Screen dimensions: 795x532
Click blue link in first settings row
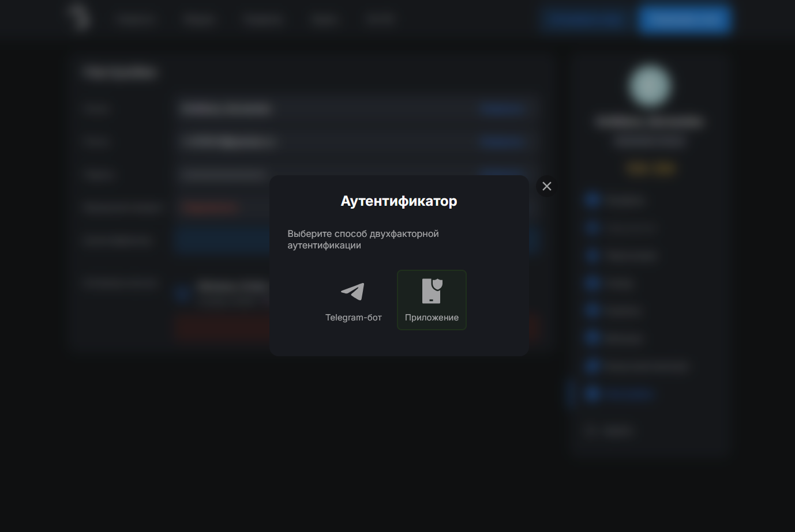[x=503, y=108]
